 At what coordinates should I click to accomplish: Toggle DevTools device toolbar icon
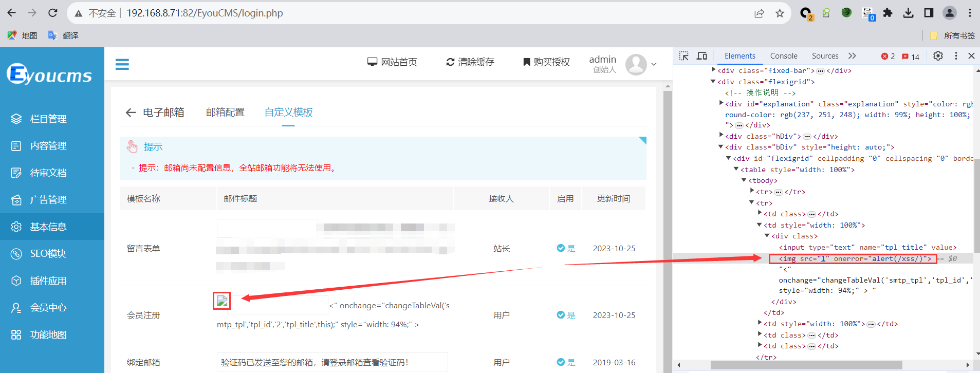[x=702, y=56]
